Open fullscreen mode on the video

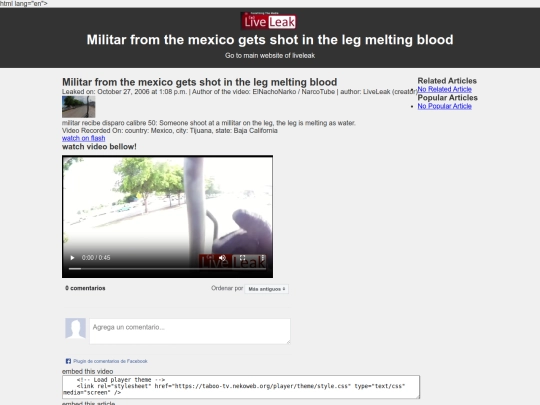tap(242, 258)
